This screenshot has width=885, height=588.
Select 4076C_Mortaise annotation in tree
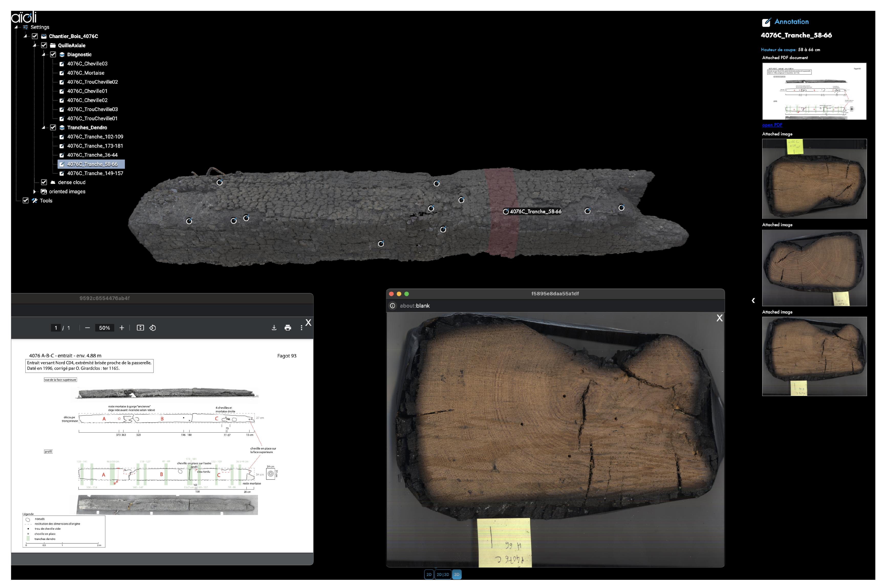pyautogui.click(x=85, y=73)
